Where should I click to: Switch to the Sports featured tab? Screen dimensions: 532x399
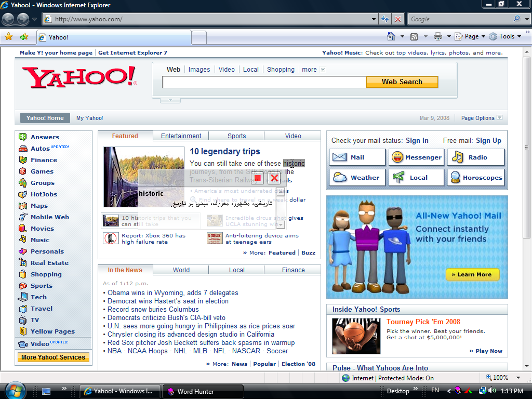[236, 136]
